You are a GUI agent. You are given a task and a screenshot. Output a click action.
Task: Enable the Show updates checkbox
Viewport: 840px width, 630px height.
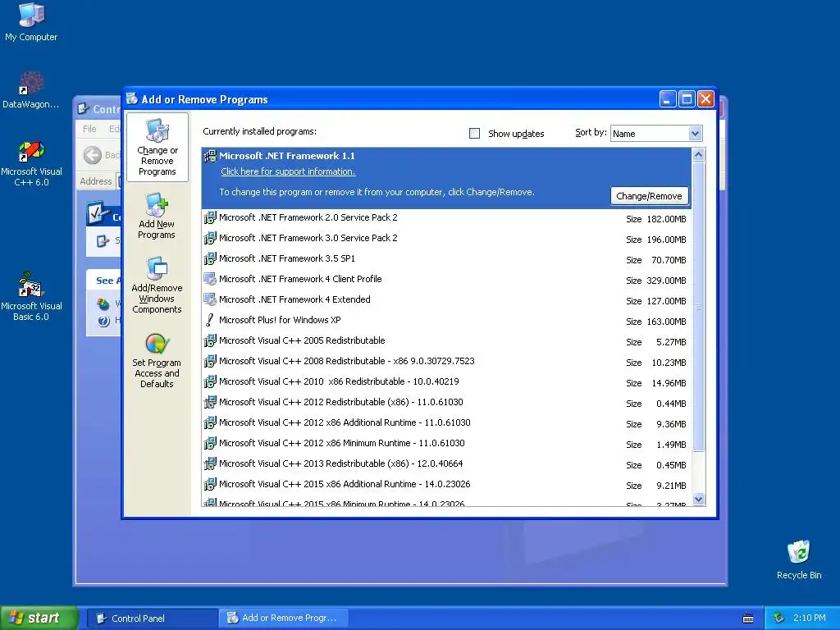(475, 134)
